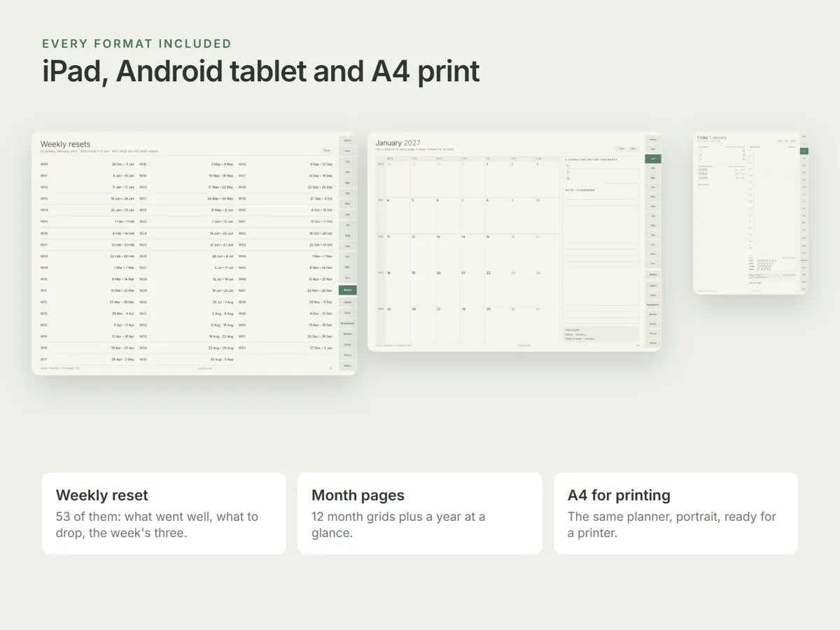Viewport: 840px width, 630px height.
Task: Open week W30 26 Jul – 1 Aug
Action: (x=186, y=302)
